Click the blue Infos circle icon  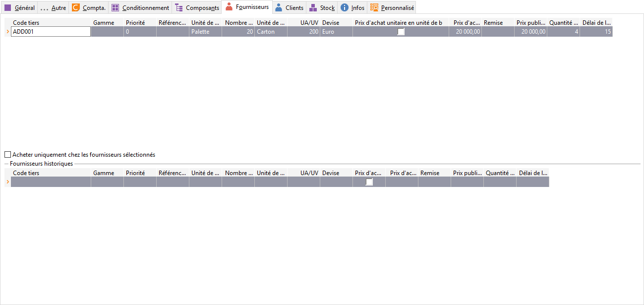point(345,7)
